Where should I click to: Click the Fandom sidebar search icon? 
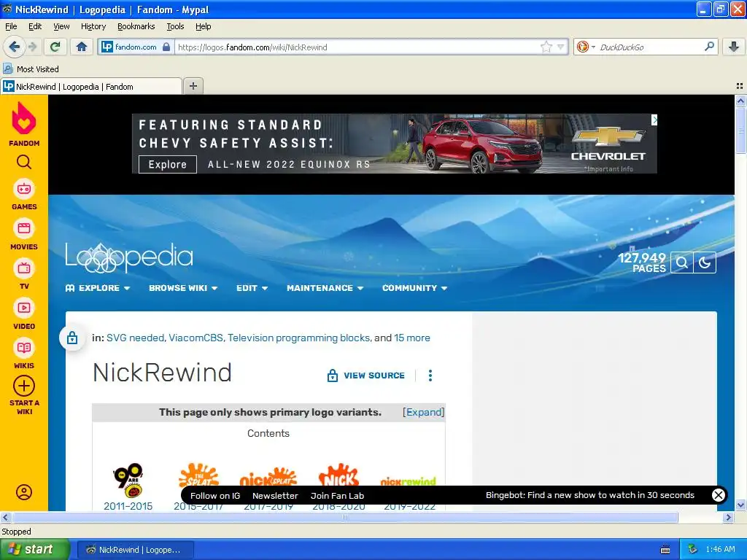[24, 163]
